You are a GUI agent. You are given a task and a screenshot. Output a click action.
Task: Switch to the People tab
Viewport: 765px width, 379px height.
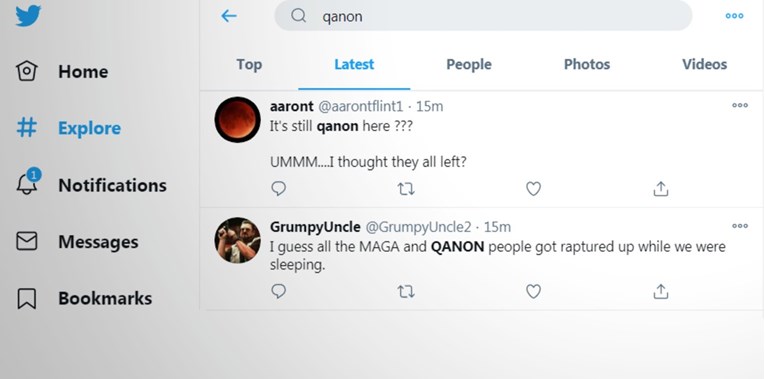[469, 64]
